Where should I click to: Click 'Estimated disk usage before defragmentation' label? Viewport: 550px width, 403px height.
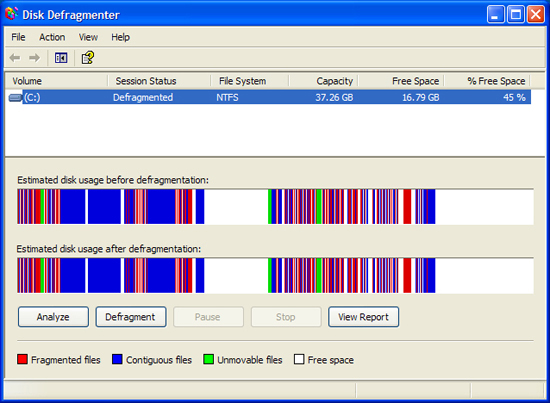pos(113,180)
